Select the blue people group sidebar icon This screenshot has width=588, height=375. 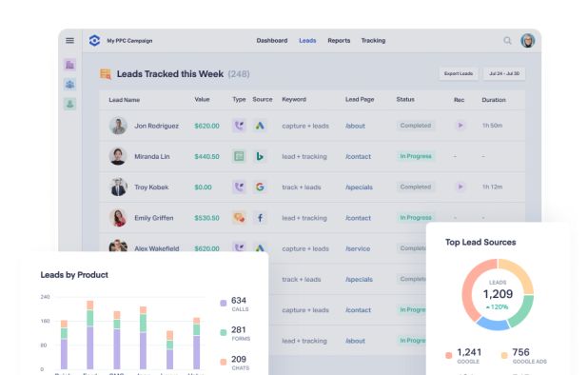coord(70,85)
